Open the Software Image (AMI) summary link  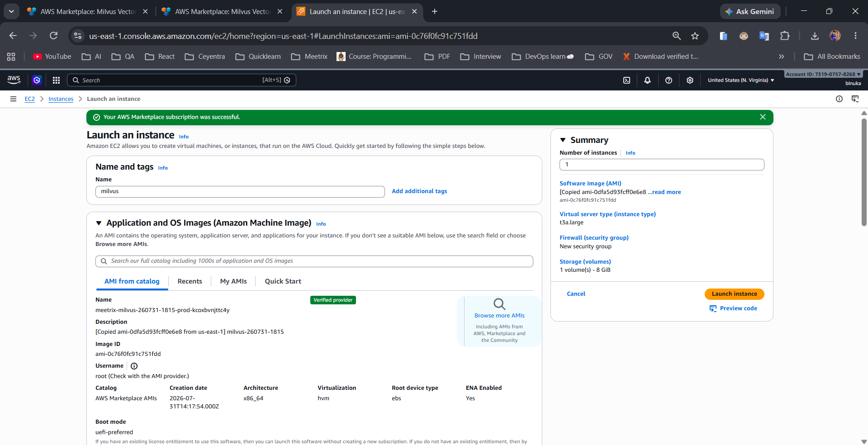(x=590, y=184)
